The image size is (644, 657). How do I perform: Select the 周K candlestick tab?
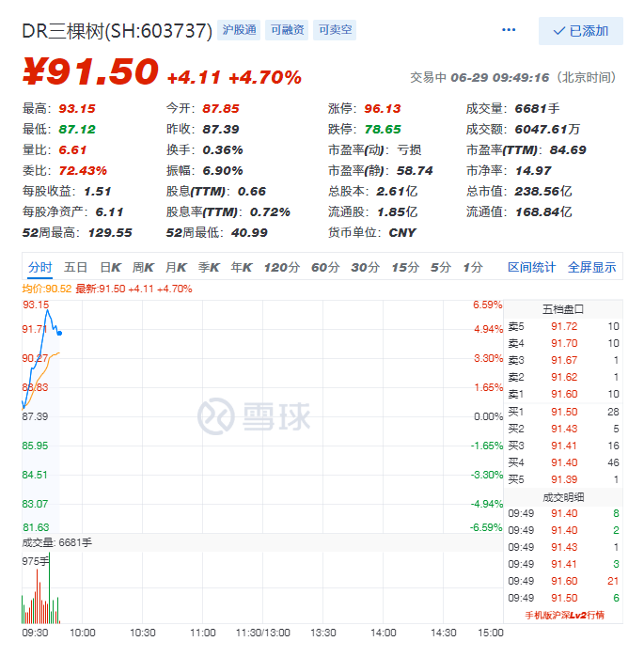coord(143,268)
